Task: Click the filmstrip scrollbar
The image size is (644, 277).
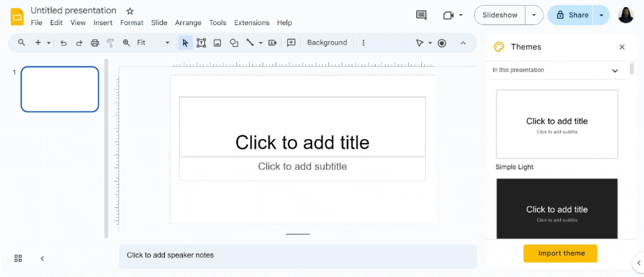Action: (106, 148)
